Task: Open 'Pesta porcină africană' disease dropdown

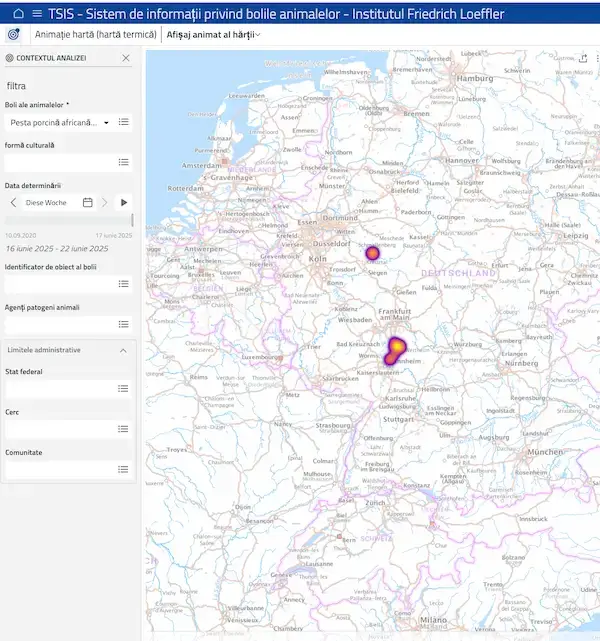Action: coord(59,123)
